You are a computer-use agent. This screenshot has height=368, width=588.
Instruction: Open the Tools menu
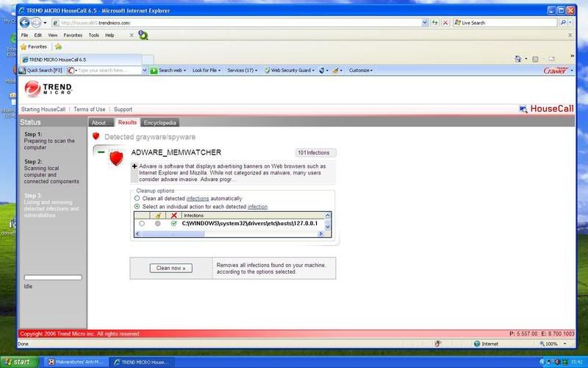[x=93, y=35]
